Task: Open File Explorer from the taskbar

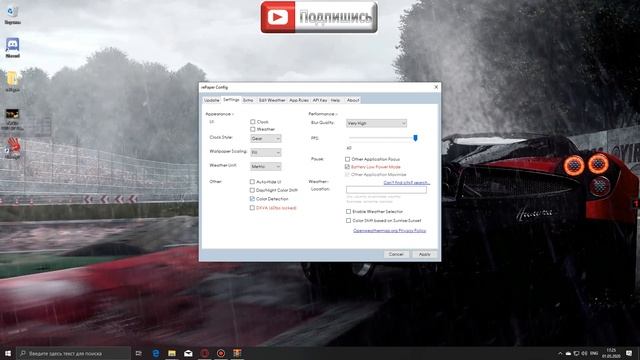Action: 172,353
